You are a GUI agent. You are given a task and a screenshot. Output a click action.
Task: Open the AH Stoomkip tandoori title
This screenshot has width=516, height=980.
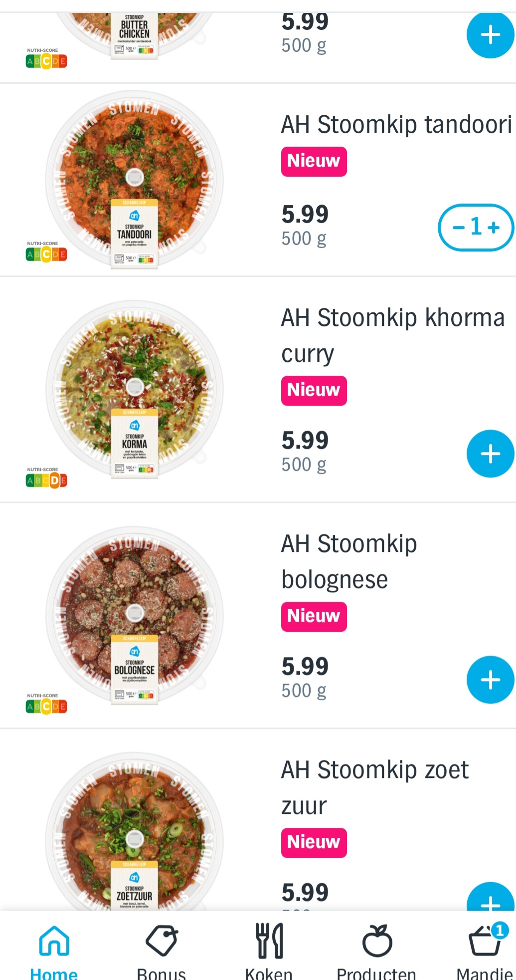[x=396, y=124]
